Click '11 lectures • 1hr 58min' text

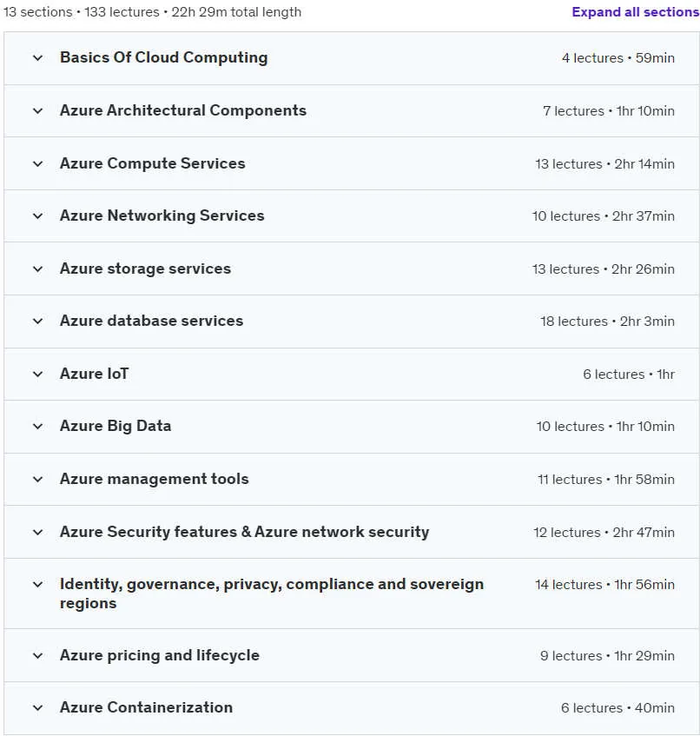(606, 480)
